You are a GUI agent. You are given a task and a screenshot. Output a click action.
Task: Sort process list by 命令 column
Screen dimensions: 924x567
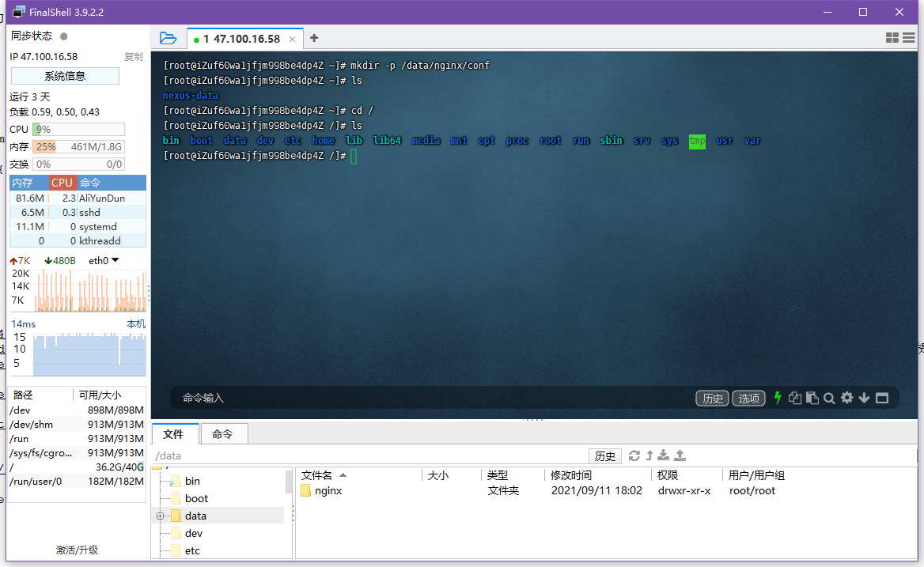click(112, 183)
